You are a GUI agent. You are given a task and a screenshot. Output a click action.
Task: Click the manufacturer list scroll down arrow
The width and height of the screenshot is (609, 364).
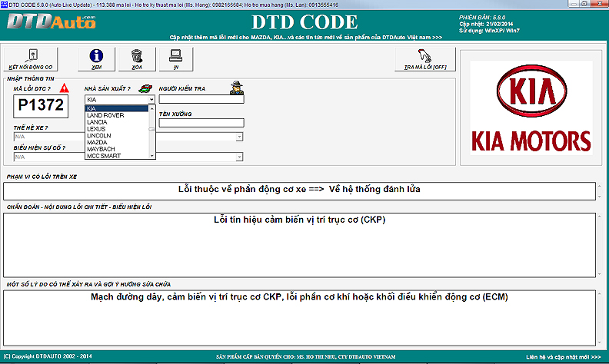point(151,156)
